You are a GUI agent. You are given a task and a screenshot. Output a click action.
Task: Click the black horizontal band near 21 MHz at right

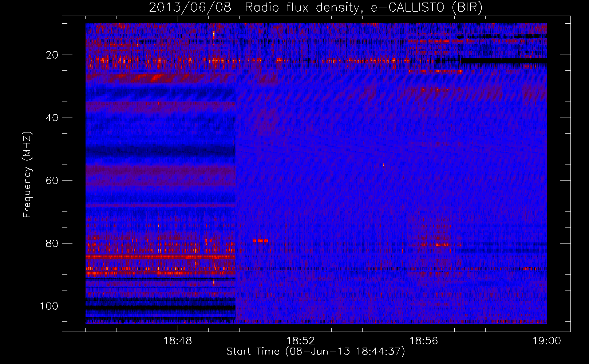click(504, 60)
